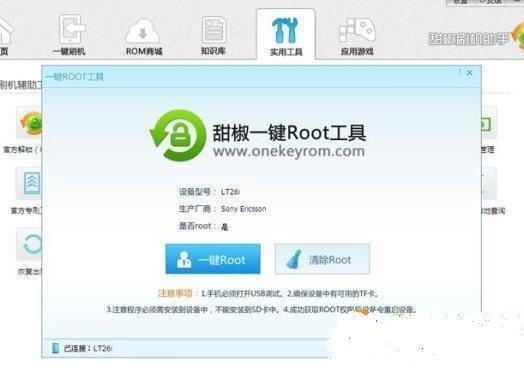Click the 清除Root button

[x=322, y=259]
